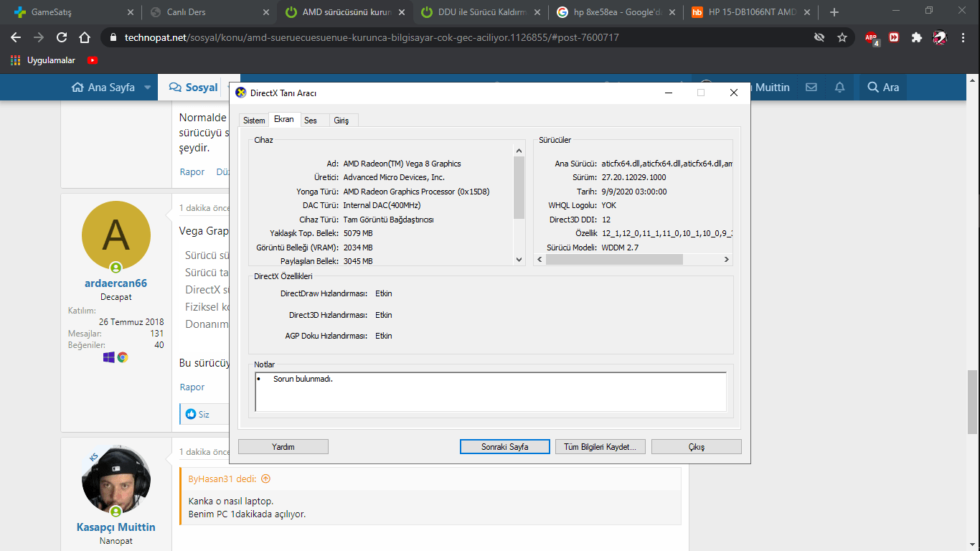Image resolution: width=980 pixels, height=551 pixels.
Task: Open ardaercan66 profile link
Action: (116, 283)
